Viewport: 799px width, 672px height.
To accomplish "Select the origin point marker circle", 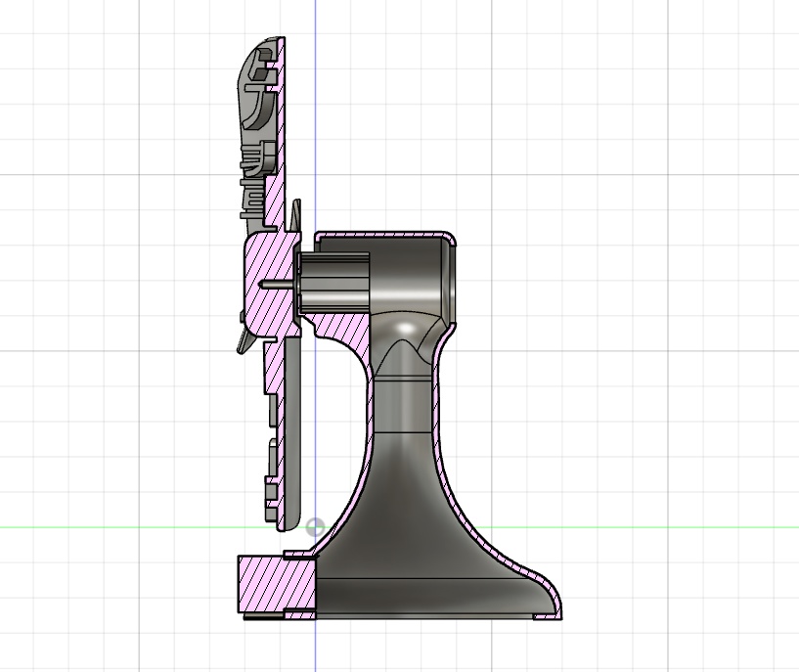I will tap(314, 526).
